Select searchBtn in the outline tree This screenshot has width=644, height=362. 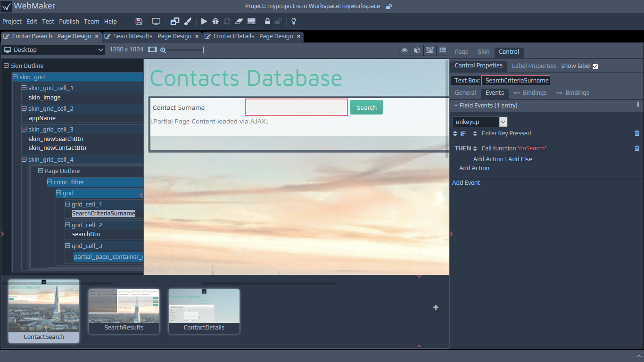(x=86, y=234)
